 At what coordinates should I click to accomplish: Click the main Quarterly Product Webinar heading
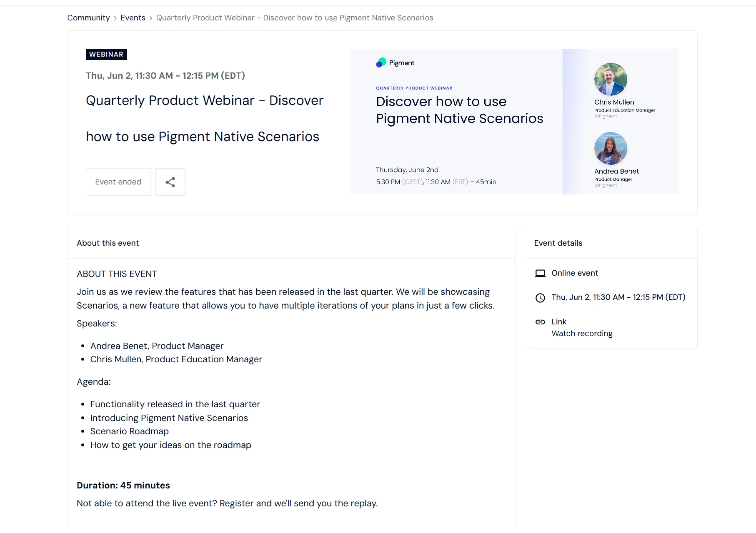coord(205,119)
